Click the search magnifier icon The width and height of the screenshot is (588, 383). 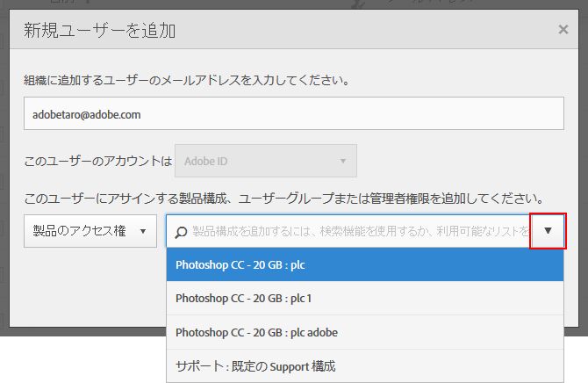coord(181,232)
